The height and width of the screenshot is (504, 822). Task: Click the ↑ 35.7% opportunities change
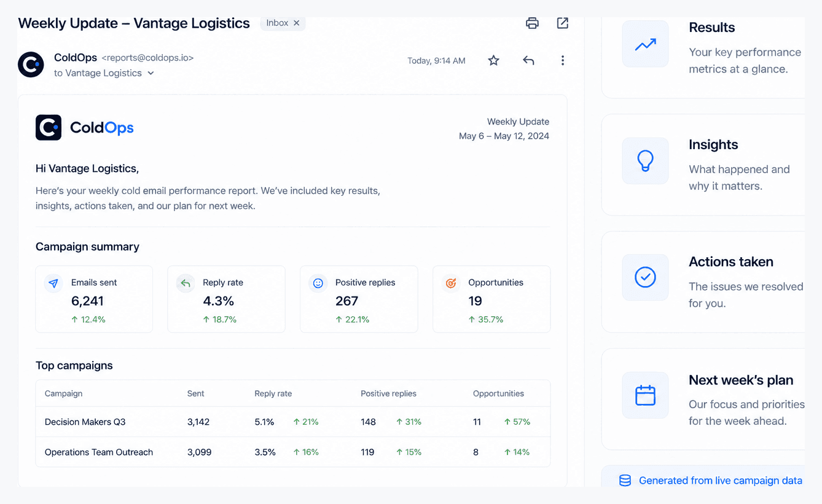[x=486, y=319]
